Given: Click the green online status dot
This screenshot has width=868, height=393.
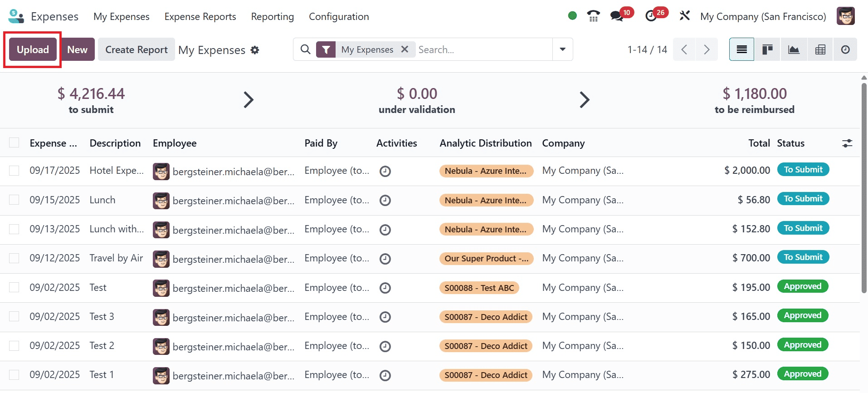Looking at the screenshot, I should pos(572,16).
